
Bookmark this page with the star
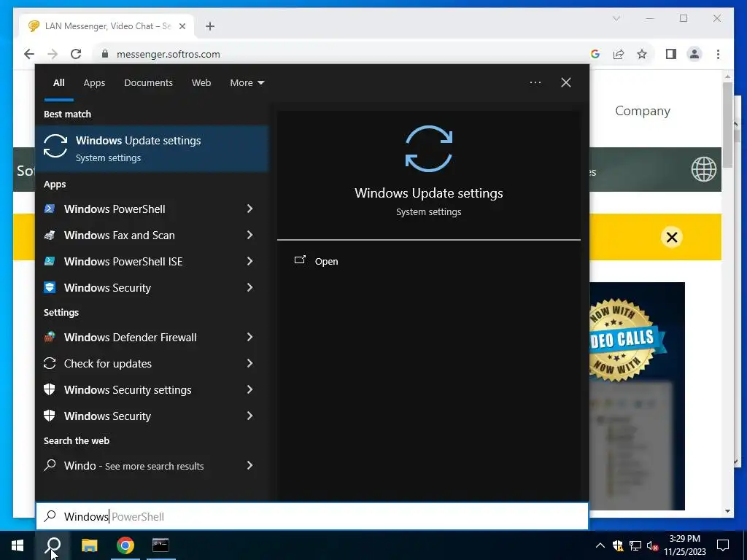pos(642,54)
